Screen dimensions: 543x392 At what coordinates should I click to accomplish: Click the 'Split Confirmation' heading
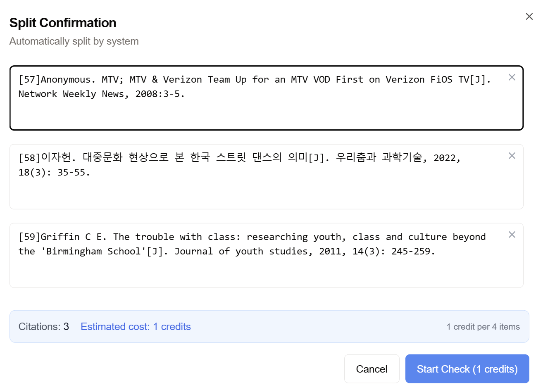pyautogui.click(x=63, y=23)
